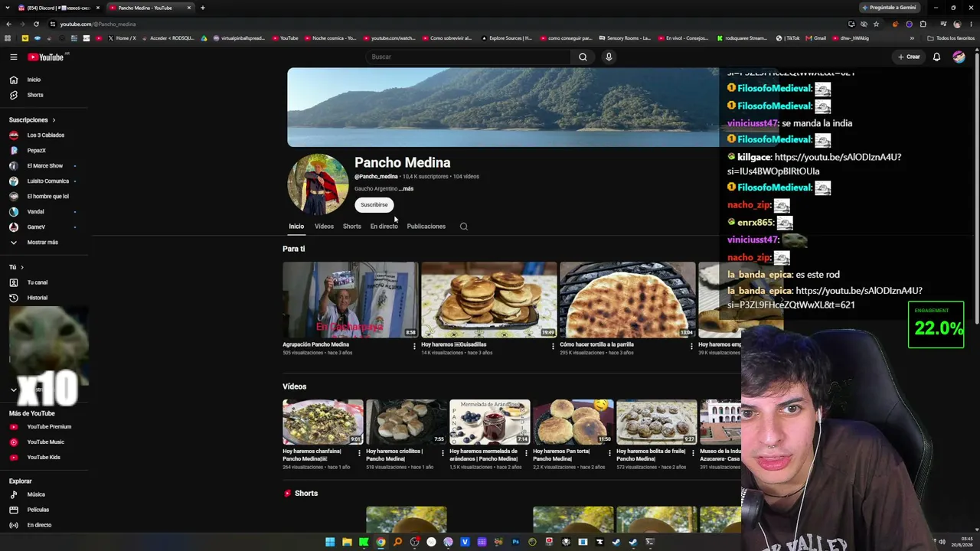This screenshot has height=551, width=980.
Task: Open El Marce Show subscription
Action: tap(45, 166)
